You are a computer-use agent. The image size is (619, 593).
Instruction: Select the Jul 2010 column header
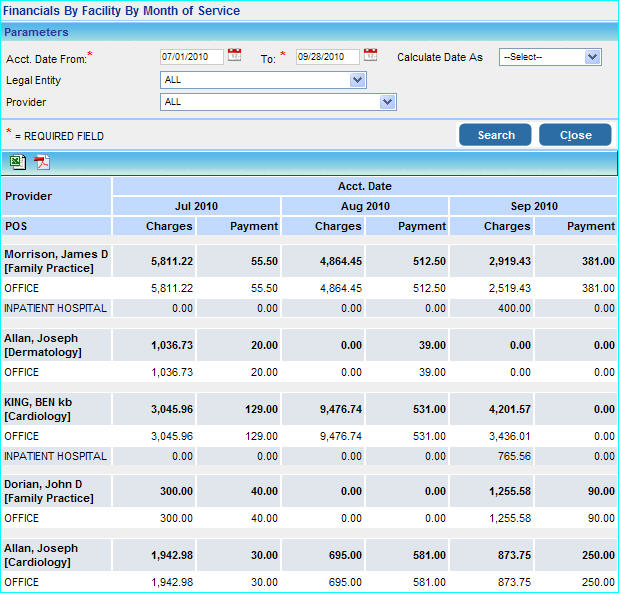196,206
